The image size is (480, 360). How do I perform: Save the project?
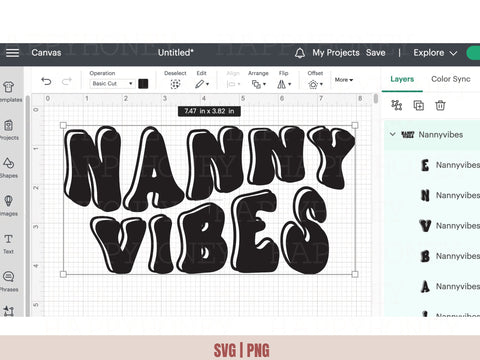click(x=375, y=53)
